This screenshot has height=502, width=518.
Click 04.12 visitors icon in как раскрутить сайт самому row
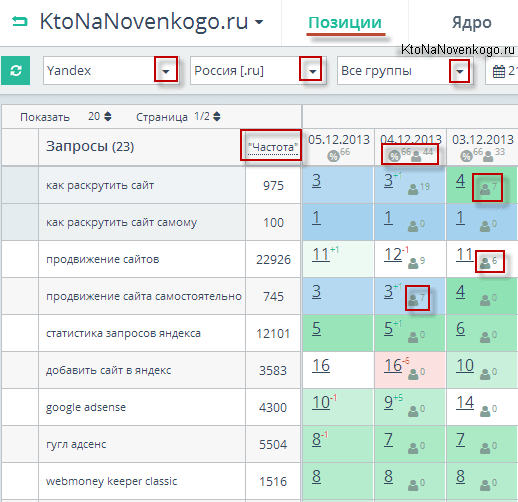[413, 227]
